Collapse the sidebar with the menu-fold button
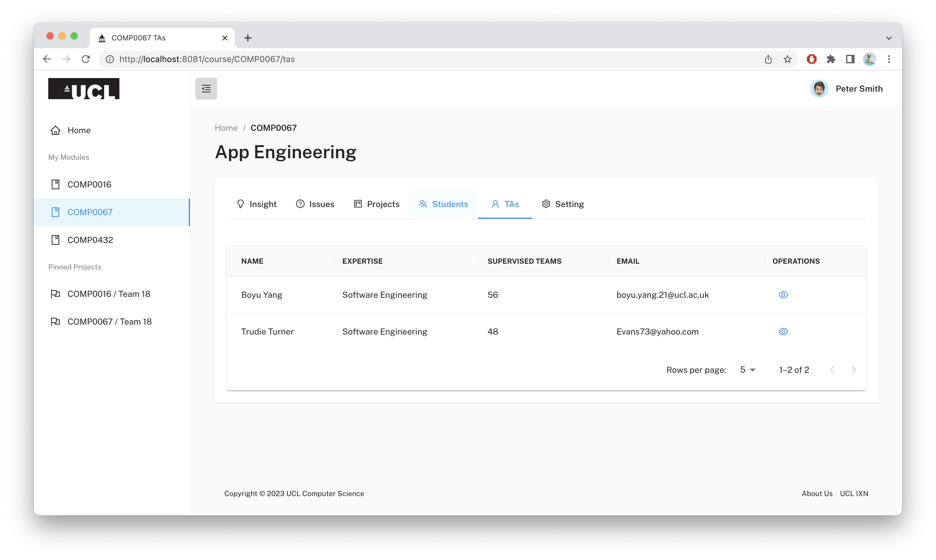The image size is (936, 560). (x=206, y=89)
